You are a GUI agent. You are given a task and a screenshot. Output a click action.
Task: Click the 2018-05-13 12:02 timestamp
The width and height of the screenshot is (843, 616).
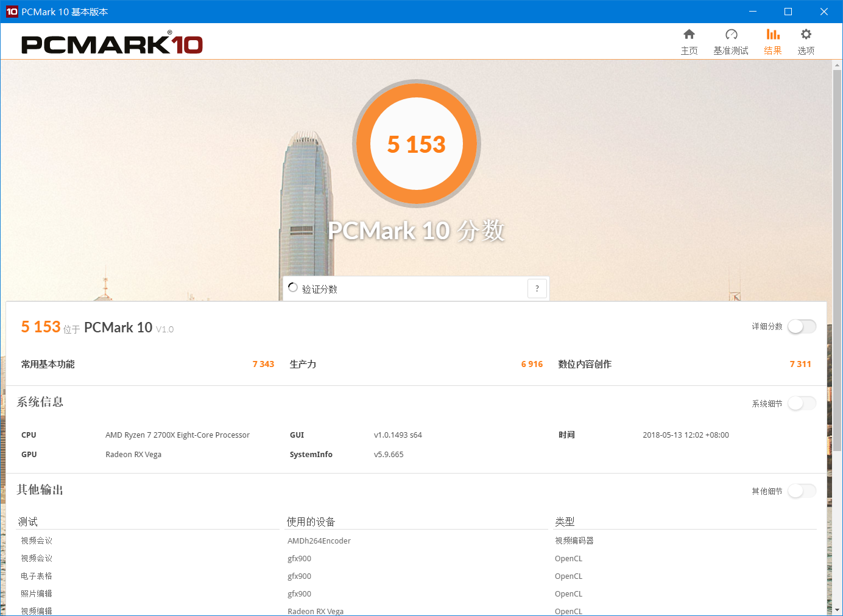pos(686,435)
